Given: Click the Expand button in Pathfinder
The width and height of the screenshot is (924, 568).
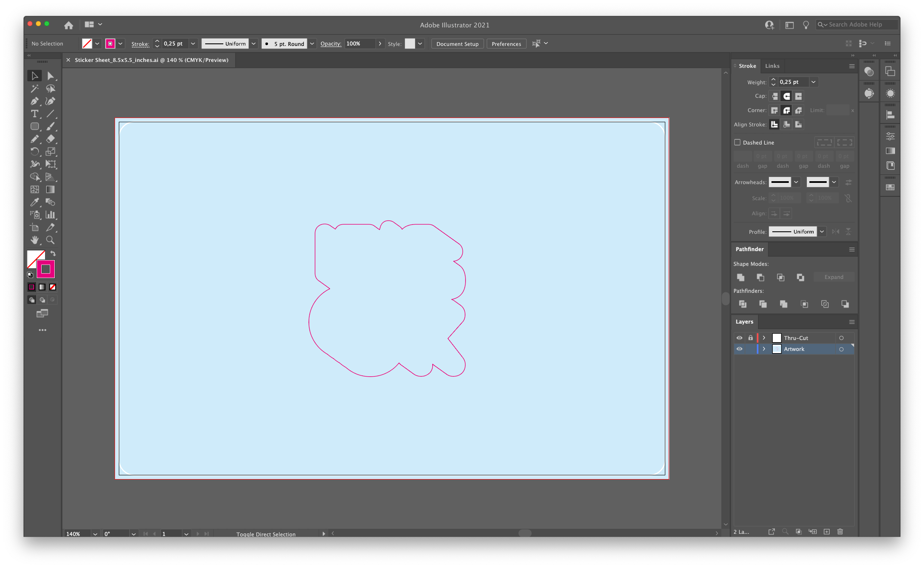Looking at the screenshot, I should 833,277.
